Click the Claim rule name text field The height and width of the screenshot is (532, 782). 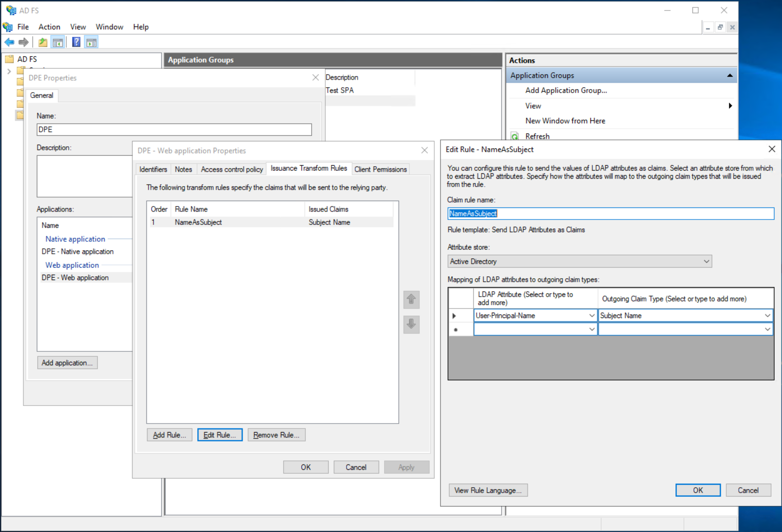pyautogui.click(x=610, y=213)
